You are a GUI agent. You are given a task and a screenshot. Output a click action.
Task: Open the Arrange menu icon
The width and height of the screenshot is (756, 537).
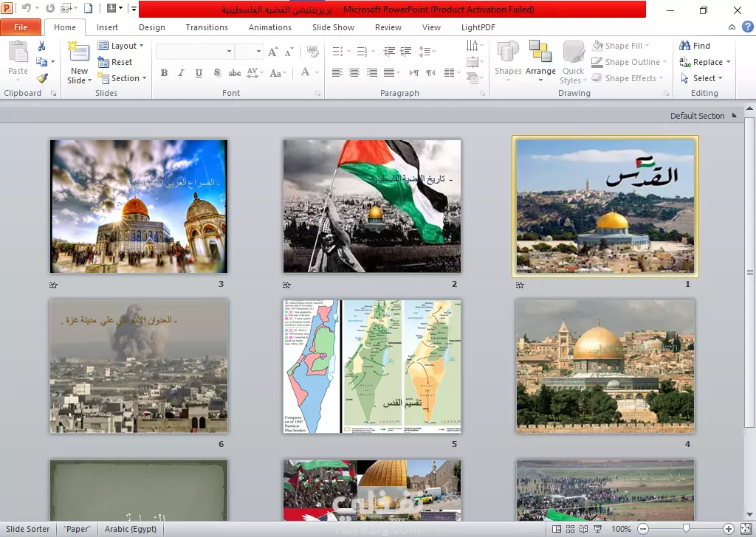coord(540,52)
